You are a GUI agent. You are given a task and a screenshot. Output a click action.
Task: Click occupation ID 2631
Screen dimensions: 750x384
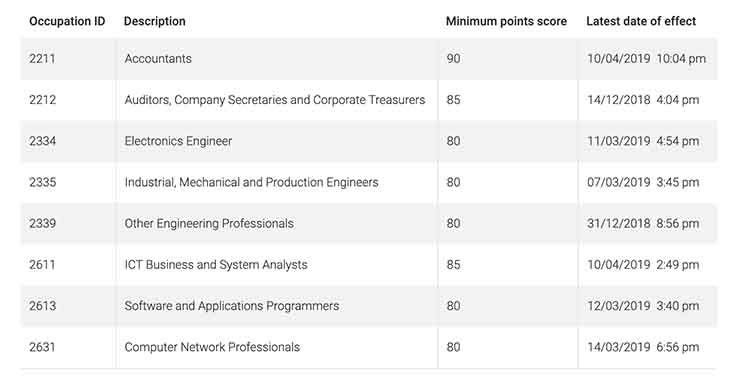(42, 347)
